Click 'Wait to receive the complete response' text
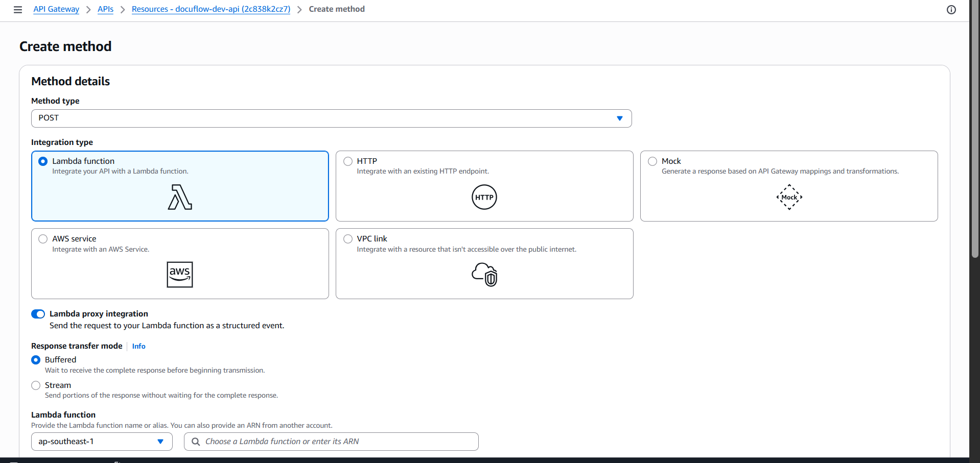The width and height of the screenshot is (980, 463). [x=155, y=371]
